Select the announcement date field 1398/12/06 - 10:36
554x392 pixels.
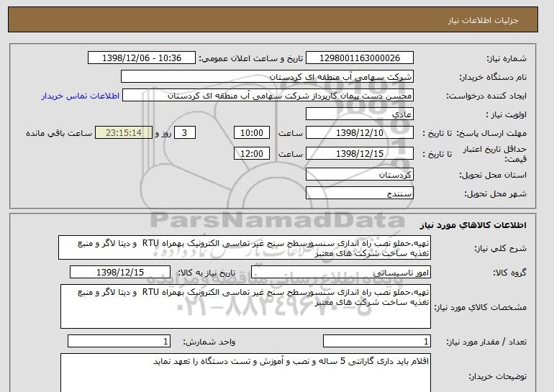[142, 58]
